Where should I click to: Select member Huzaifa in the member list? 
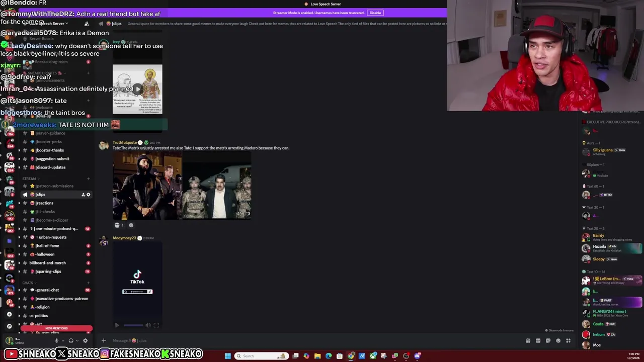coord(611,248)
